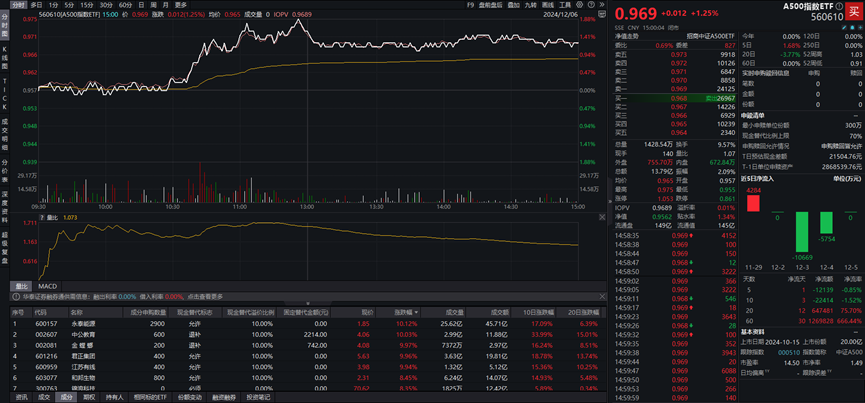Screen dimensions: 865x403
Task: Open the 工具 tools dropdown
Action: pos(568,6)
